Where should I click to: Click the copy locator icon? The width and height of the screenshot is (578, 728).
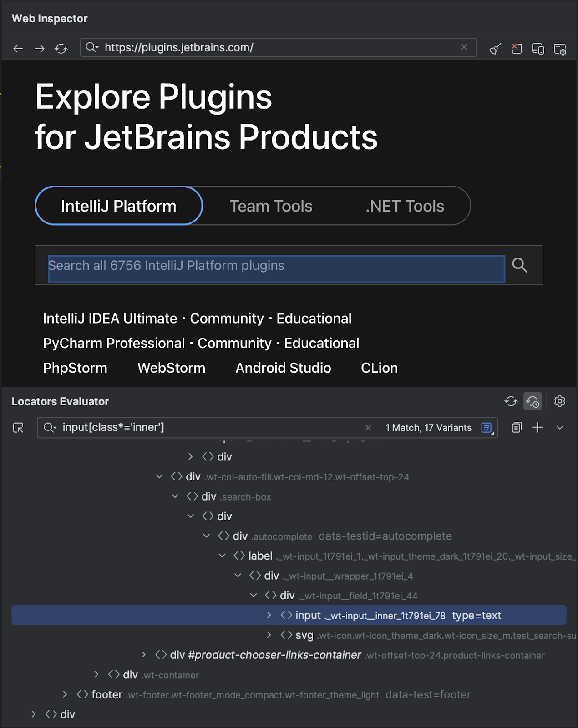(x=517, y=427)
